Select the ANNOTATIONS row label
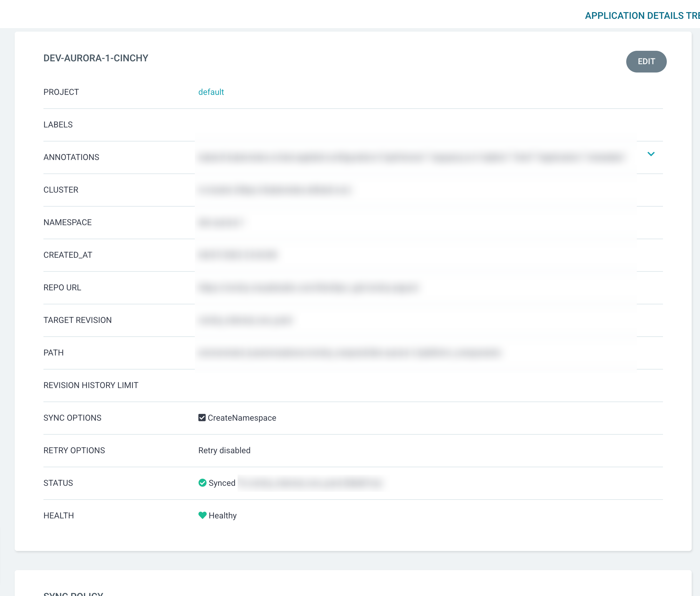The height and width of the screenshot is (596, 700). [x=71, y=157]
